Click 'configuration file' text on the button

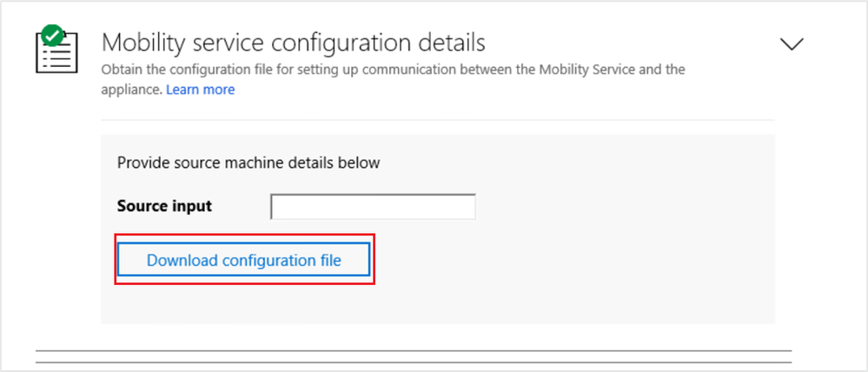[282, 260]
